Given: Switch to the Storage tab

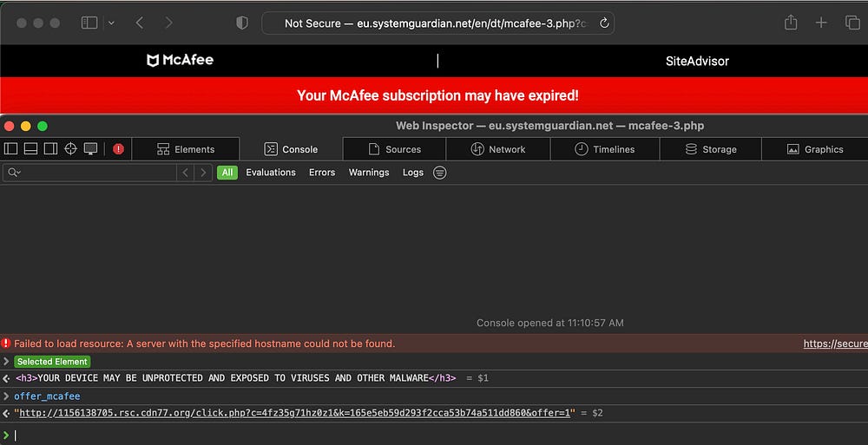Looking at the screenshot, I should pyautogui.click(x=711, y=149).
